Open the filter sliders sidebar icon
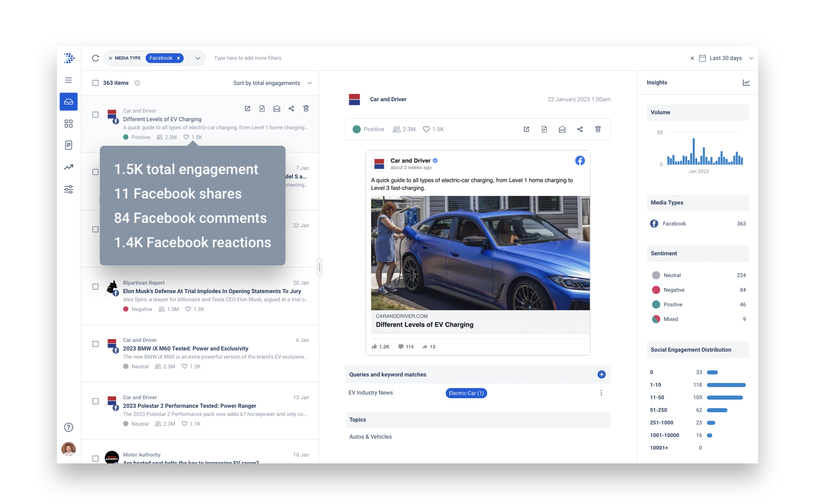Screen dimensions: 815x504 (69, 189)
